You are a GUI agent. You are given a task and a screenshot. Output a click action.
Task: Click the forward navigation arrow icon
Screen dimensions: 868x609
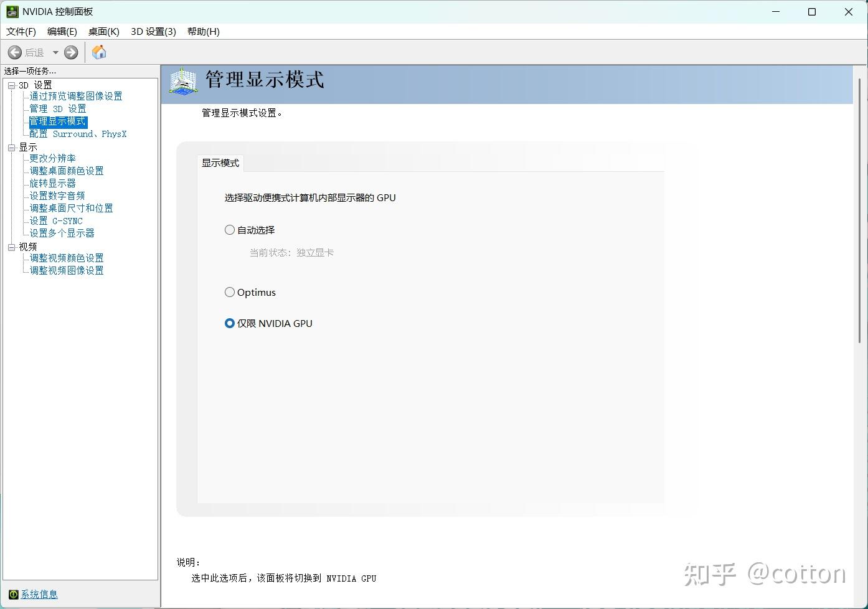70,52
